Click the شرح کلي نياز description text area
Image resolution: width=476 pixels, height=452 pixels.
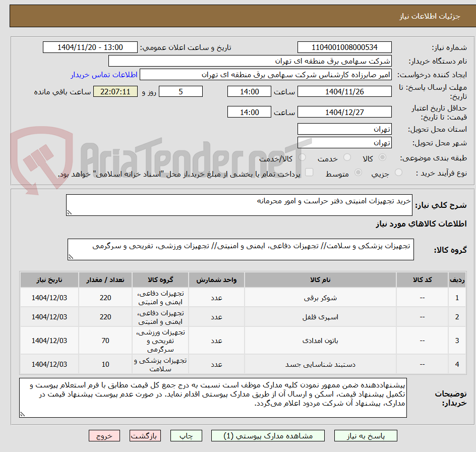click(239, 205)
